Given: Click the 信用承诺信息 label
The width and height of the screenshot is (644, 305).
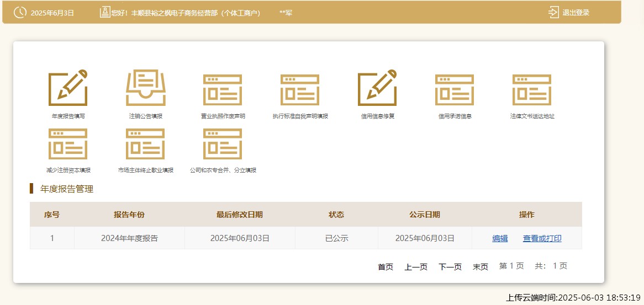Looking at the screenshot, I should (455, 116).
